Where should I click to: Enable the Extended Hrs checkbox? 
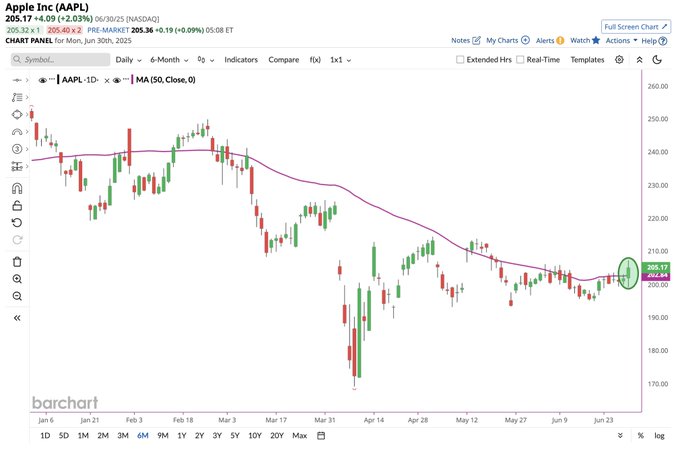coord(460,60)
